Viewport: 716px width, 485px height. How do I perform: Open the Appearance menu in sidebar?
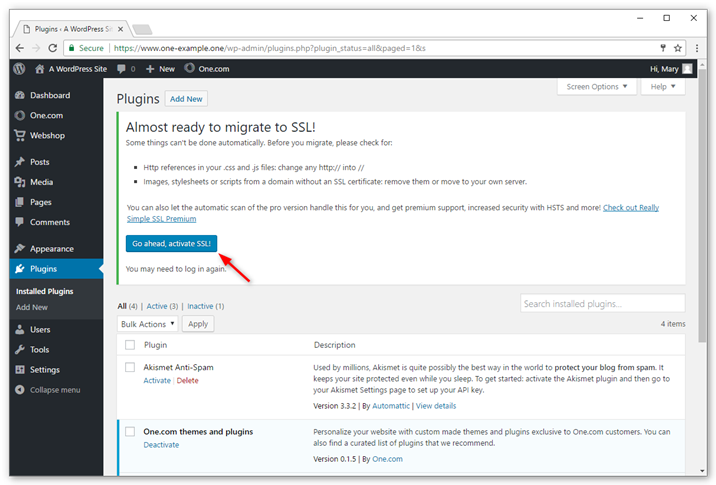(52, 249)
